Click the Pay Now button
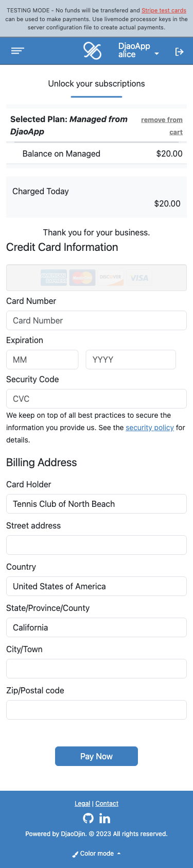The width and height of the screenshot is (193, 868). click(96, 756)
